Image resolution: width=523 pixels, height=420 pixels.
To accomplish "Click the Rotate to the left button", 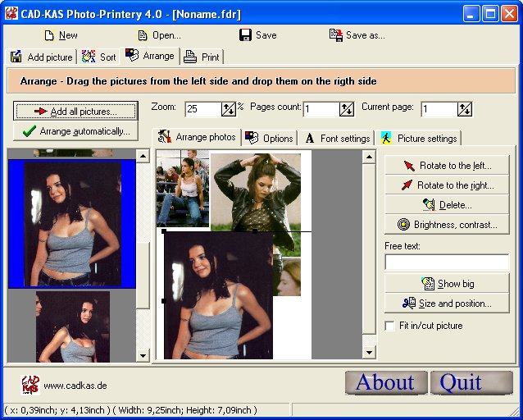I will coord(447,166).
